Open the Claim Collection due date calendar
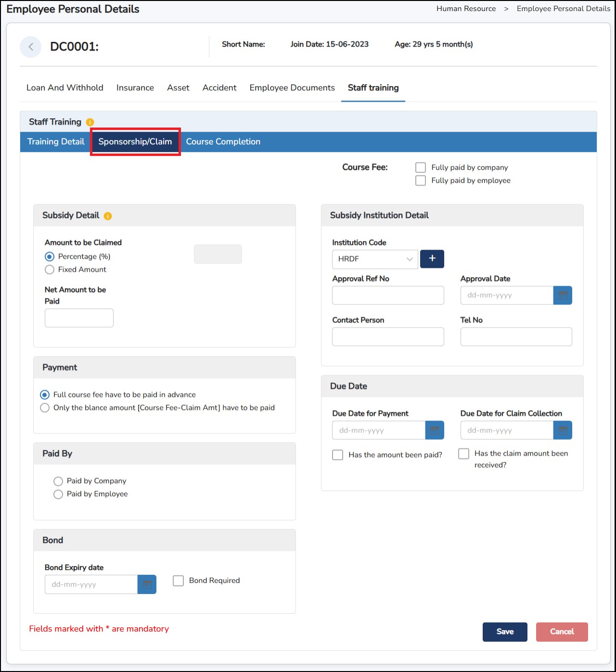 562,431
